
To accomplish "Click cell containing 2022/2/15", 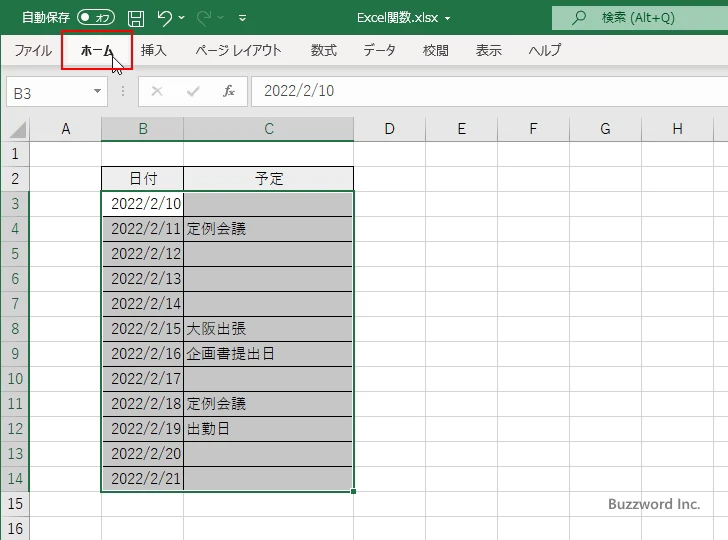I will [x=143, y=329].
